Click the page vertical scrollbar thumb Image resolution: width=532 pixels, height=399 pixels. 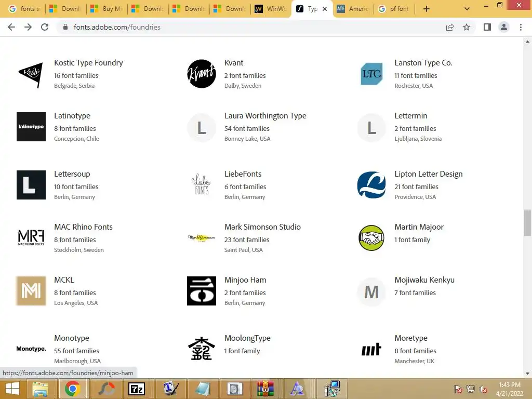click(x=527, y=222)
